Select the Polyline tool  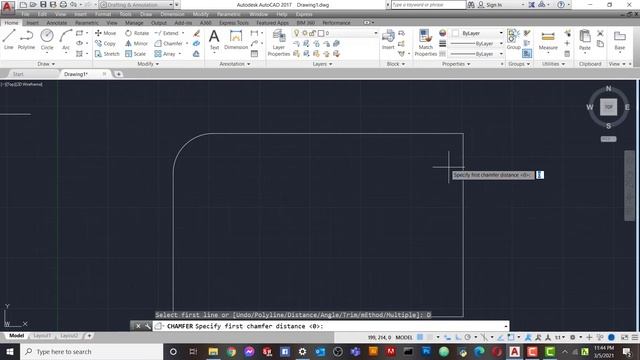[27, 39]
